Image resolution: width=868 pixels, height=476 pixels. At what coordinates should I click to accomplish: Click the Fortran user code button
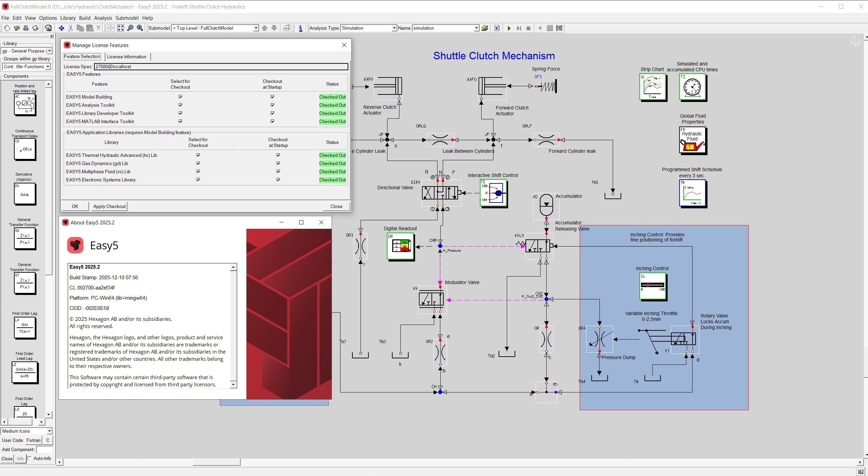coord(33,440)
